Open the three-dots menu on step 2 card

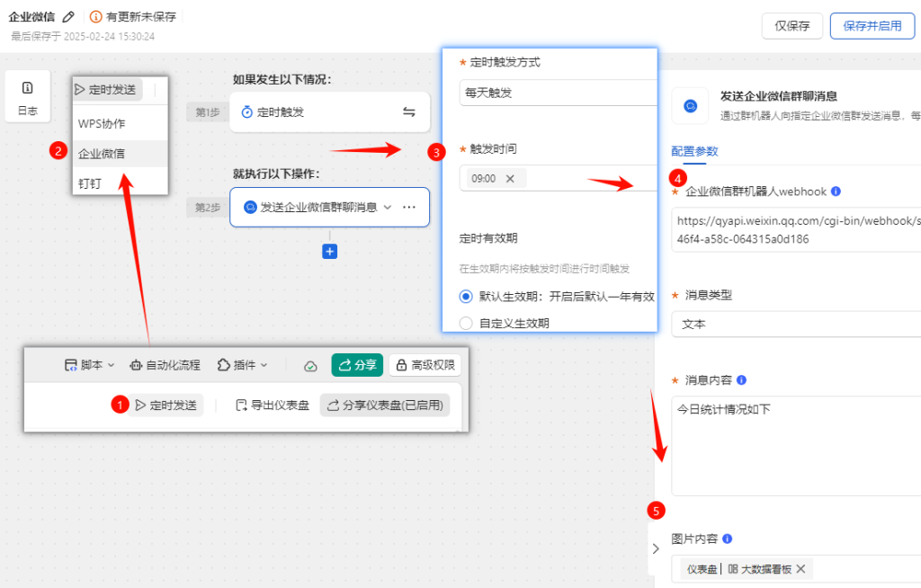tap(409, 207)
